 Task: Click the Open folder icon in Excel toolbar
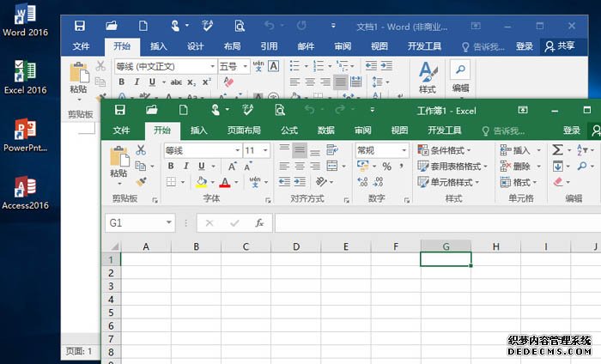152,111
